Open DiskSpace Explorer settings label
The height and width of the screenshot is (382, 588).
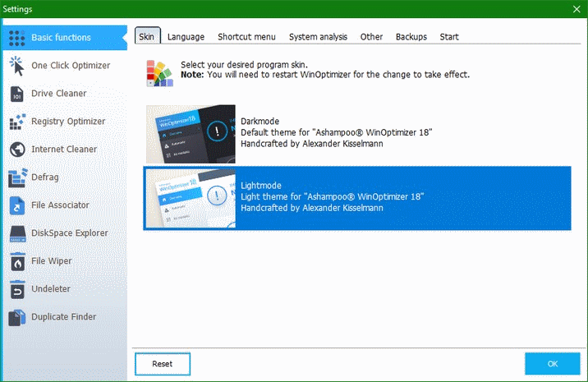(70, 233)
